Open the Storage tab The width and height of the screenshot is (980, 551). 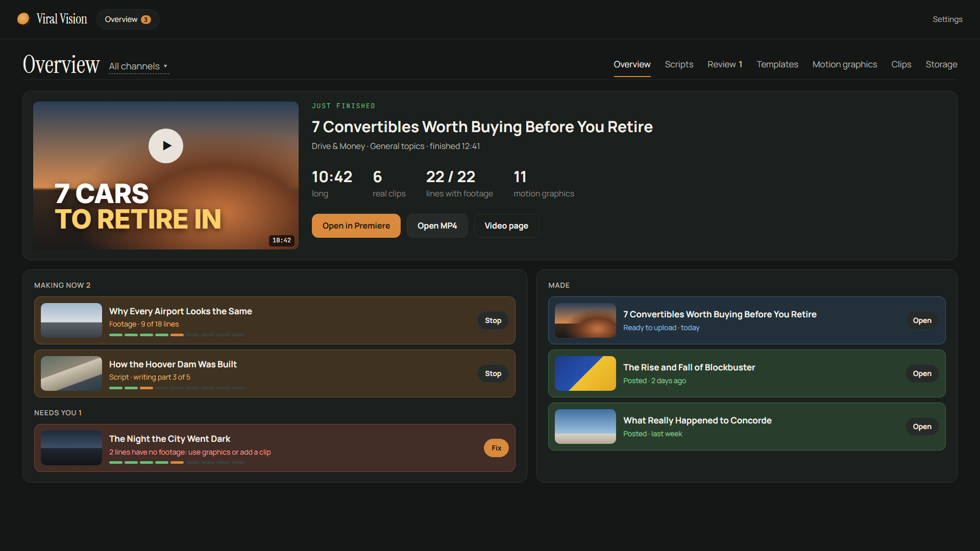[x=941, y=64]
